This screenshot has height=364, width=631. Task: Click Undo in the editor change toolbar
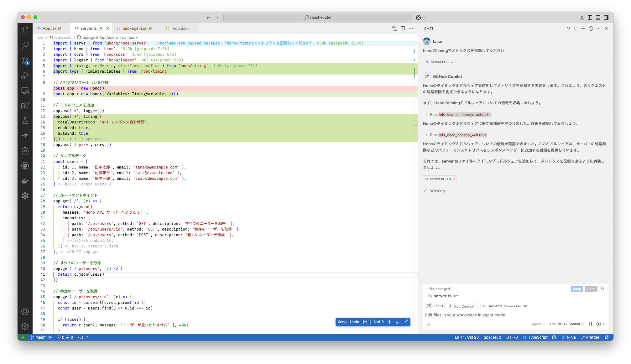(354, 322)
